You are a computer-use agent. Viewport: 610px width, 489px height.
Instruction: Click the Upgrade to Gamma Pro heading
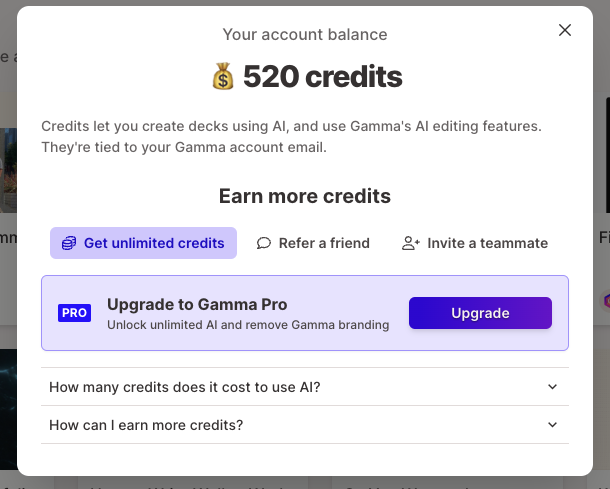tap(197, 305)
